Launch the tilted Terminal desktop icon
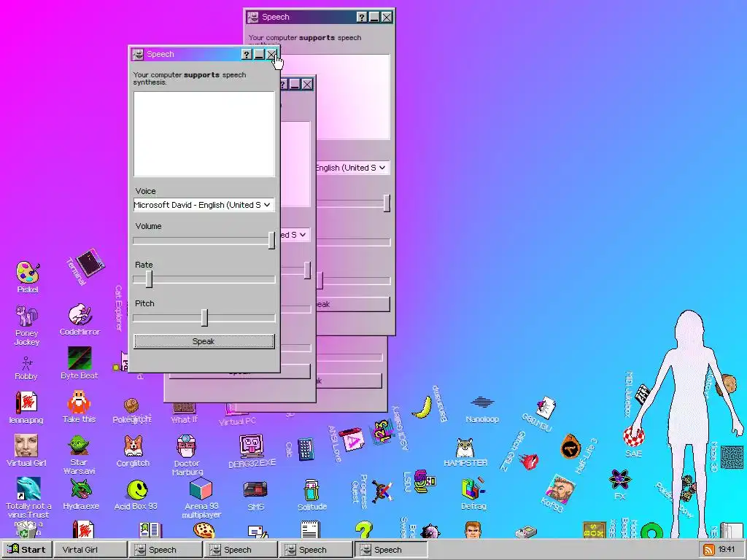The width and height of the screenshot is (747, 560). tap(90, 262)
